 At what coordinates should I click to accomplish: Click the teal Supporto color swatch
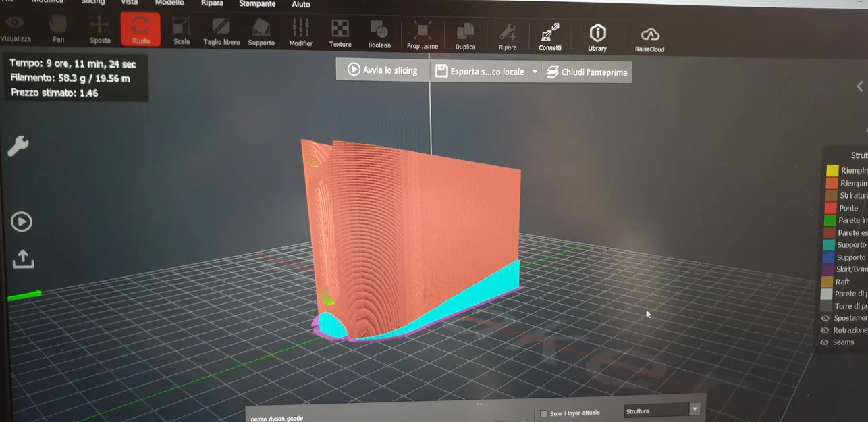(829, 244)
